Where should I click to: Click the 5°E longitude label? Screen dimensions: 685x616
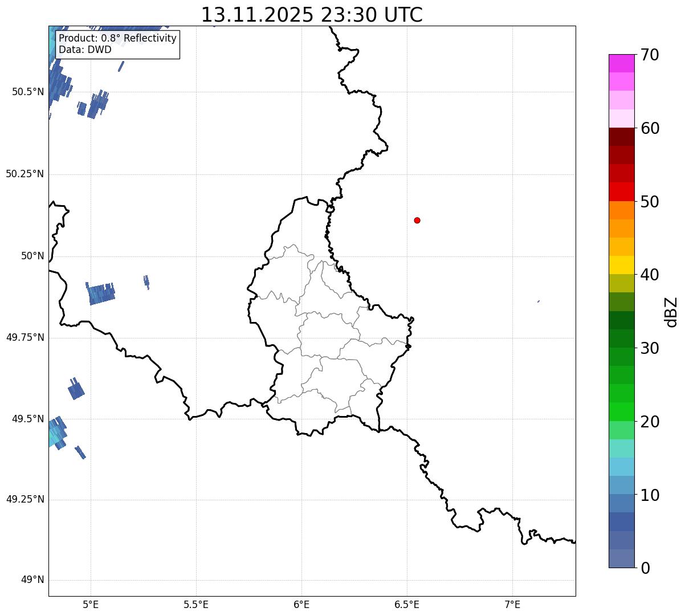91,605
